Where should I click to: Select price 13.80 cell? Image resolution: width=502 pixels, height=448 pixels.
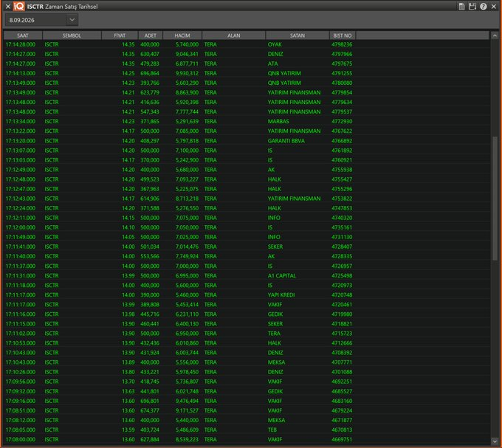[x=128, y=371]
